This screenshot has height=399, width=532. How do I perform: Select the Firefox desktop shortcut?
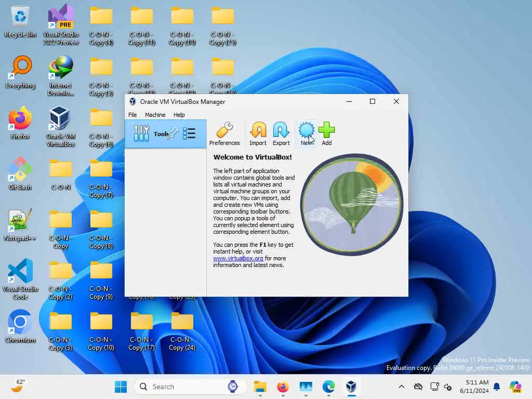(20, 123)
